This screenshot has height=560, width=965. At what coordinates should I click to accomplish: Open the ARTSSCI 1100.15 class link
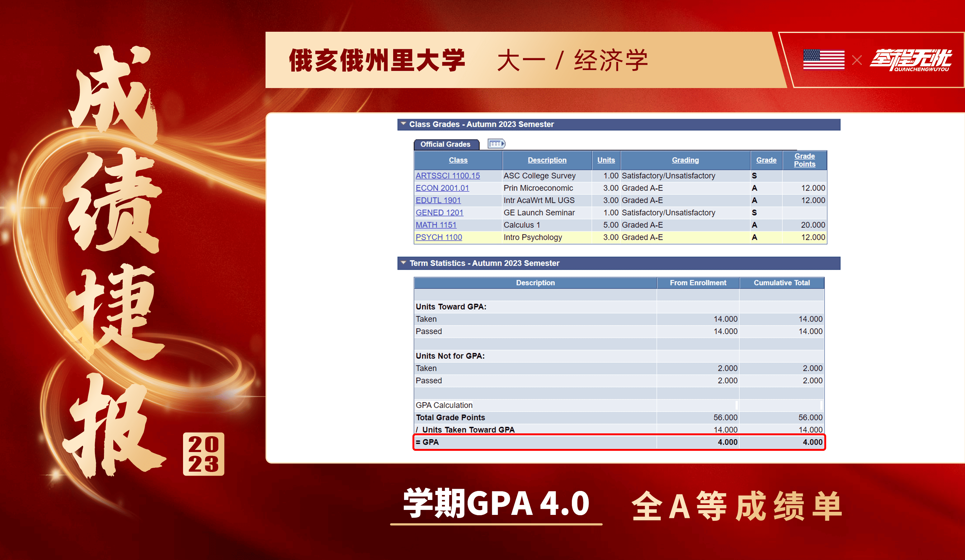point(448,176)
